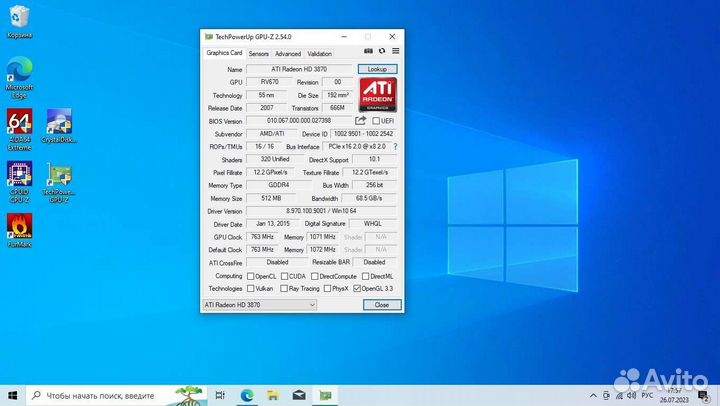Toggle the UEFI checkbox
The height and width of the screenshot is (406, 720).
tap(376, 121)
